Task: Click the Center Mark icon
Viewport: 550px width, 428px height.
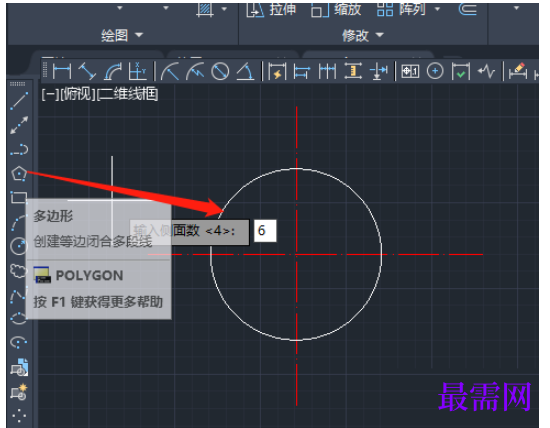Action: pyautogui.click(x=435, y=71)
